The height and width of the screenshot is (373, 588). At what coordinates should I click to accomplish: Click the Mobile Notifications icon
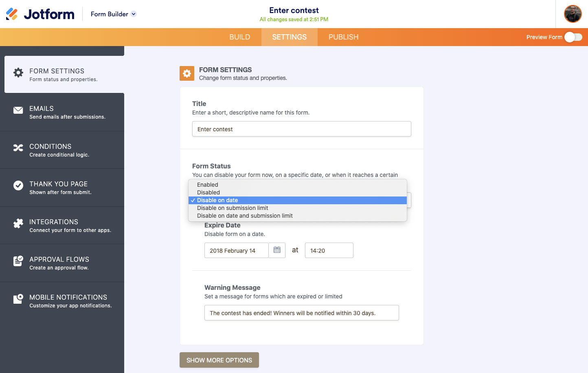(x=18, y=299)
